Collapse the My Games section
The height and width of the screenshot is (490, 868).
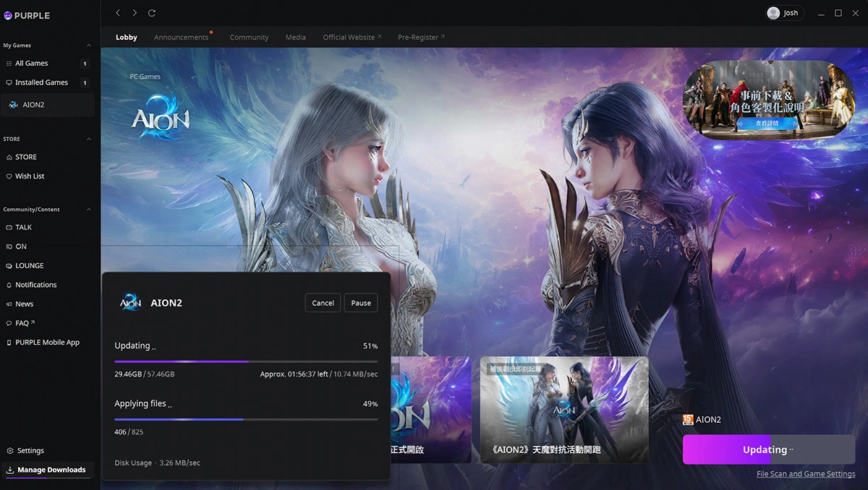click(x=89, y=45)
